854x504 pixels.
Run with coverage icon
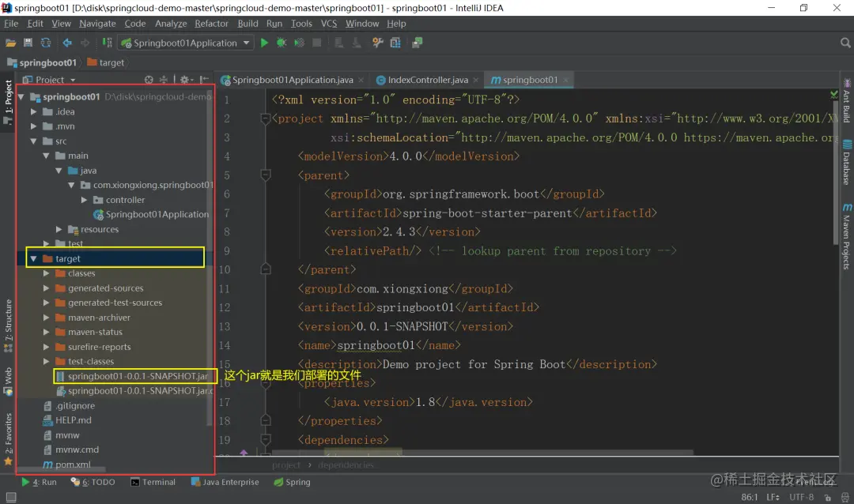coord(299,43)
